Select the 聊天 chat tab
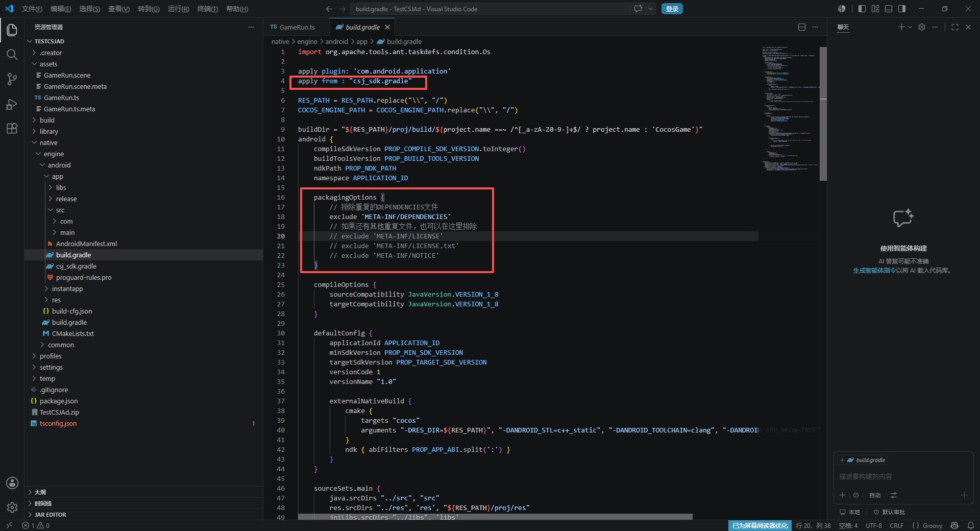This screenshot has width=980, height=531. [x=843, y=27]
